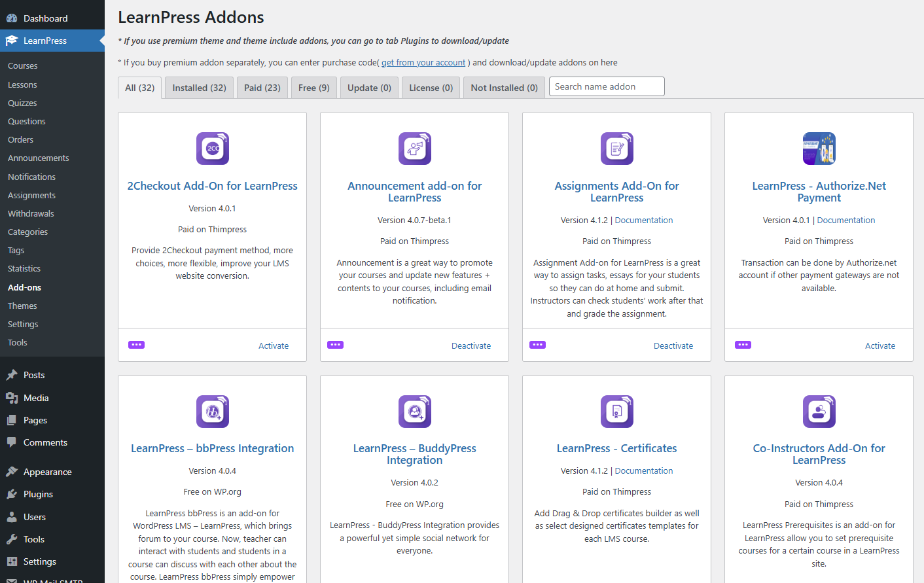Activate the Authorize.Net Payment add-on
This screenshot has width=924, height=583.
click(x=880, y=346)
